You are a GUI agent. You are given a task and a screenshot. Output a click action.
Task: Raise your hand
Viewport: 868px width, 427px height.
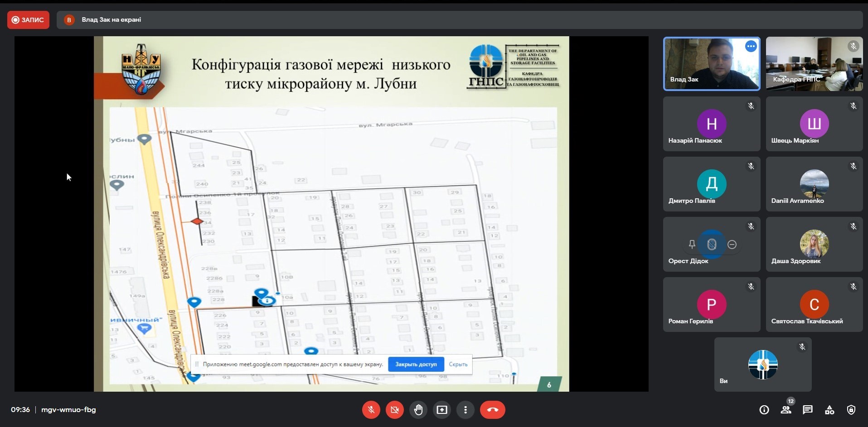(x=418, y=410)
